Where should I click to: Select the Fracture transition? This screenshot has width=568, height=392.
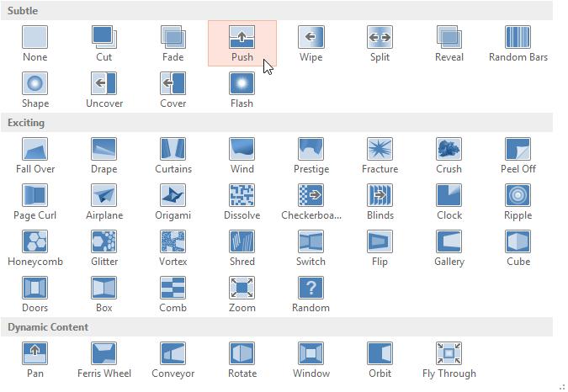click(380, 156)
